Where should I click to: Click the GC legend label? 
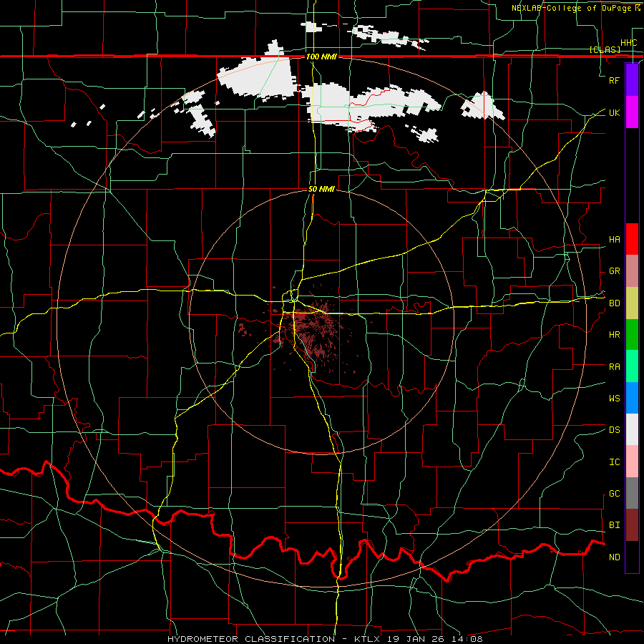(614, 494)
